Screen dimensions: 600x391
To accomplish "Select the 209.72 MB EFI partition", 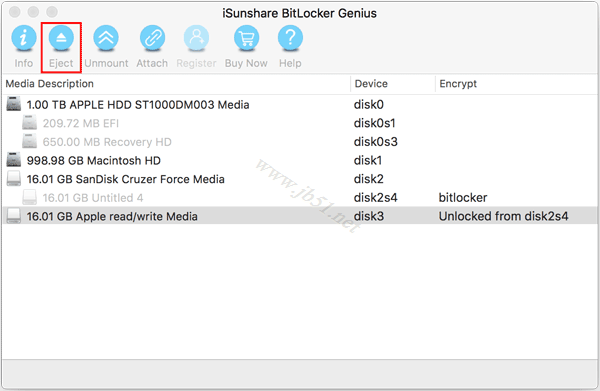I will point(300,123).
